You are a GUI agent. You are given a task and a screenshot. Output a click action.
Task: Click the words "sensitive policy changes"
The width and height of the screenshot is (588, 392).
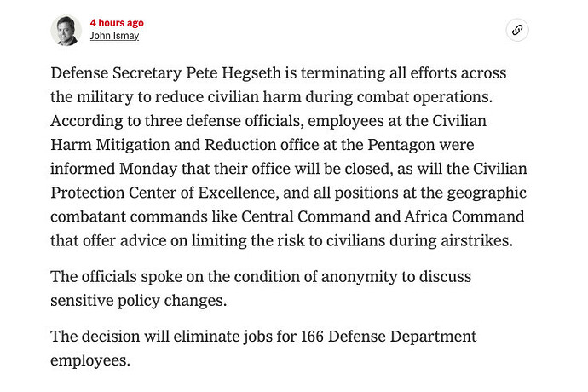[x=138, y=301]
